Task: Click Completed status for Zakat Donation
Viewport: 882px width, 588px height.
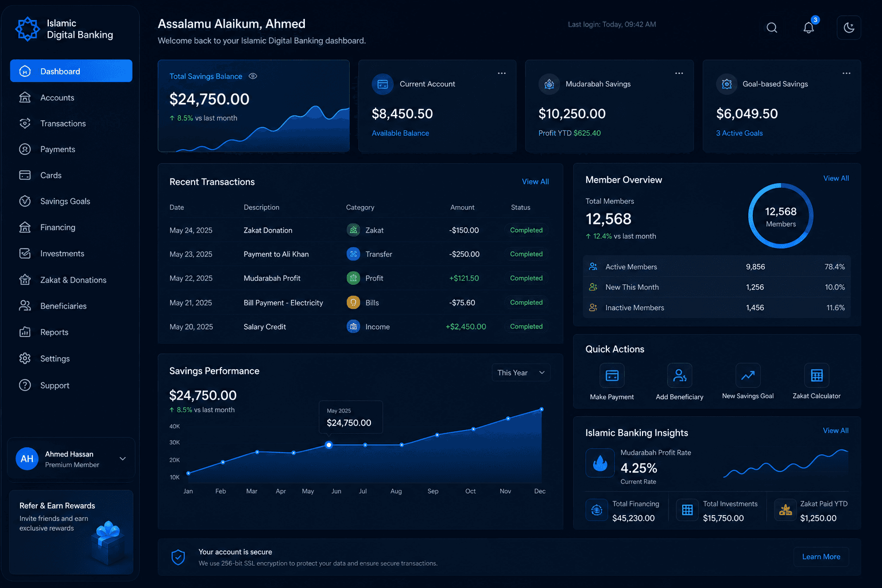Action: point(526,230)
